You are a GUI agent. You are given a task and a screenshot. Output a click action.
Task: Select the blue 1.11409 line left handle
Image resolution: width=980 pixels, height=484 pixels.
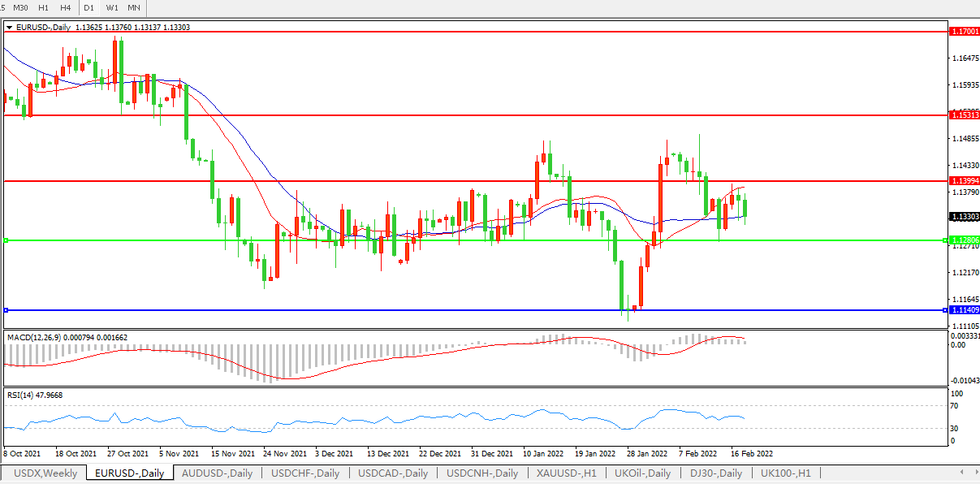(x=6, y=310)
